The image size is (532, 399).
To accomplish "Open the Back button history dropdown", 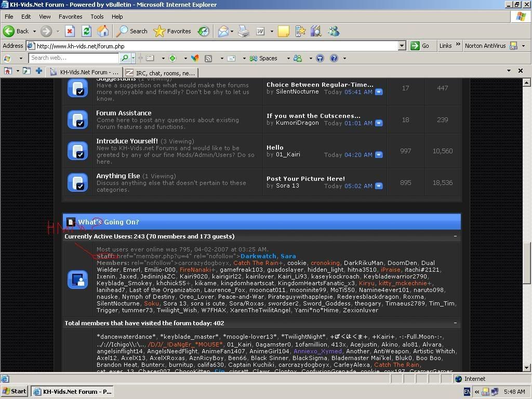I will (x=34, y=31).
